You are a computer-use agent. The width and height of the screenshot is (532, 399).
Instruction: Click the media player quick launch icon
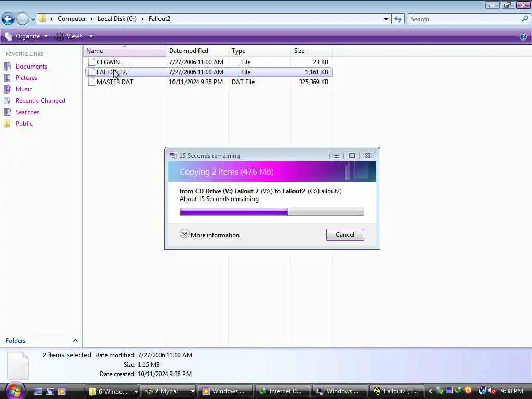pyautogui.click(x=62, y=391)
